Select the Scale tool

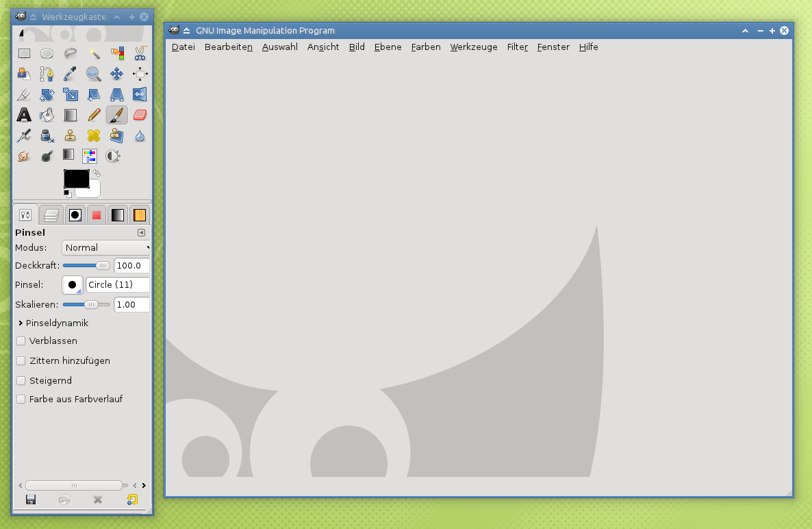point(71,95)
